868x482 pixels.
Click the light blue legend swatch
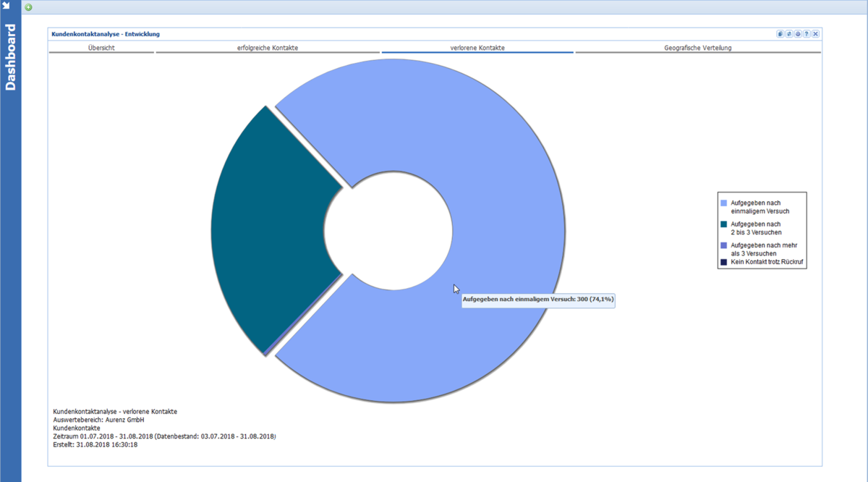[723, 203]
